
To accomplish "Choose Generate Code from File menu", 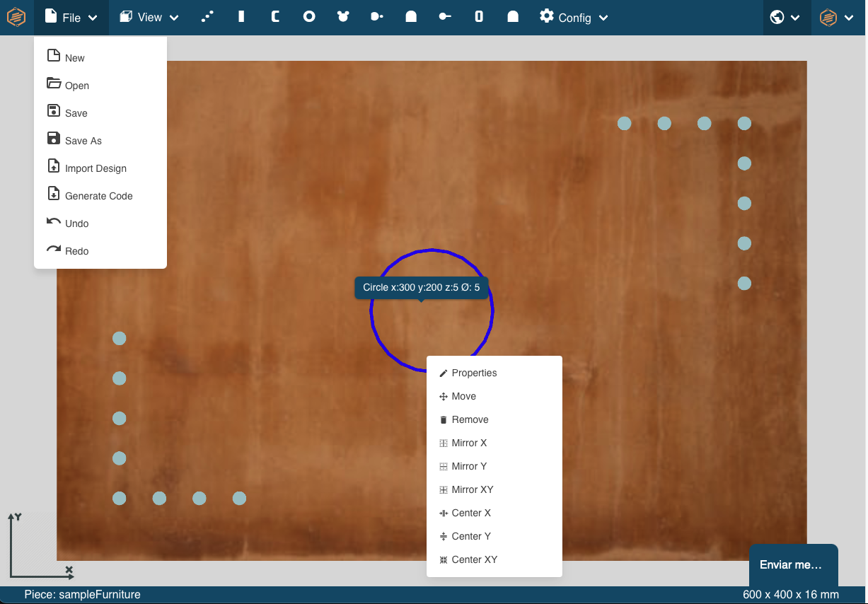I will tap(98, 196).
